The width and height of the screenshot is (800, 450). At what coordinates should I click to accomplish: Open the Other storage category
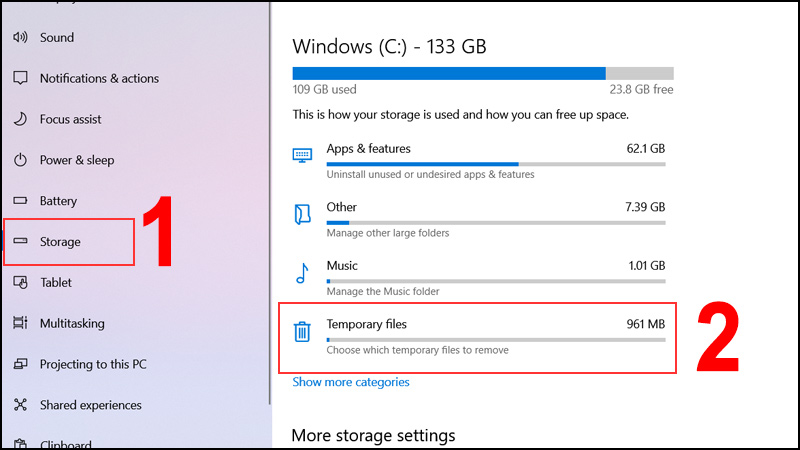pyautogui.click(x=342, y=208)
